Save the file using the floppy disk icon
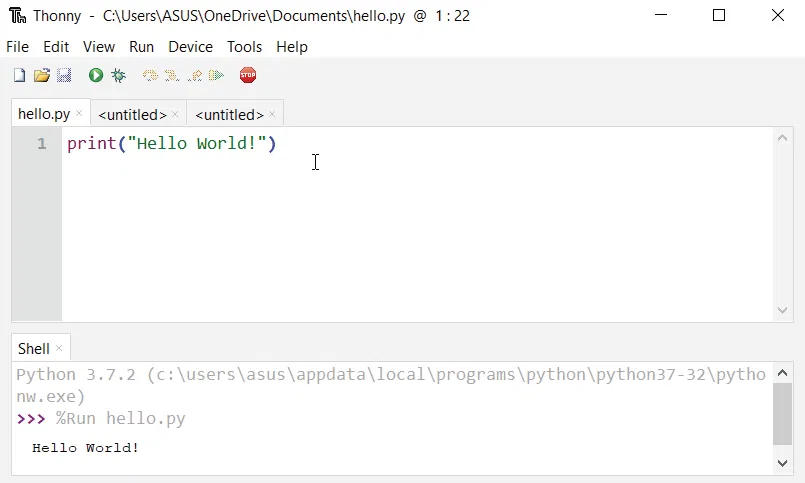Image resolution: width=805 pixels, height=483 pixels. click(x=64, y=76)
